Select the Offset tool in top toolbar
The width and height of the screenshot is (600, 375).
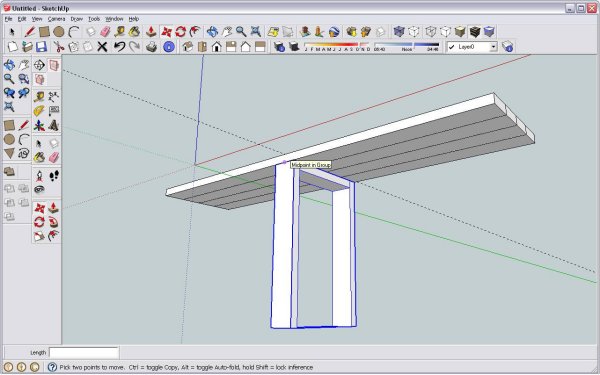coord(195,32)
